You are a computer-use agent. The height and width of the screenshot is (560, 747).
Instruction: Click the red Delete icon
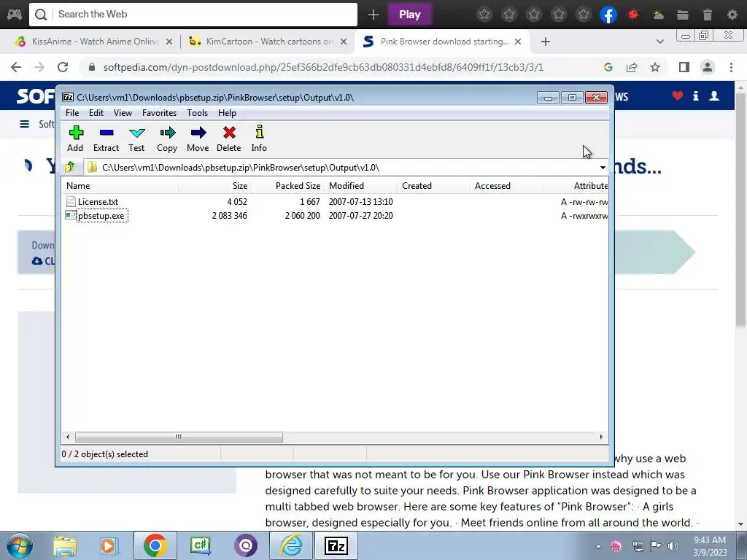[x=228, y=139]
